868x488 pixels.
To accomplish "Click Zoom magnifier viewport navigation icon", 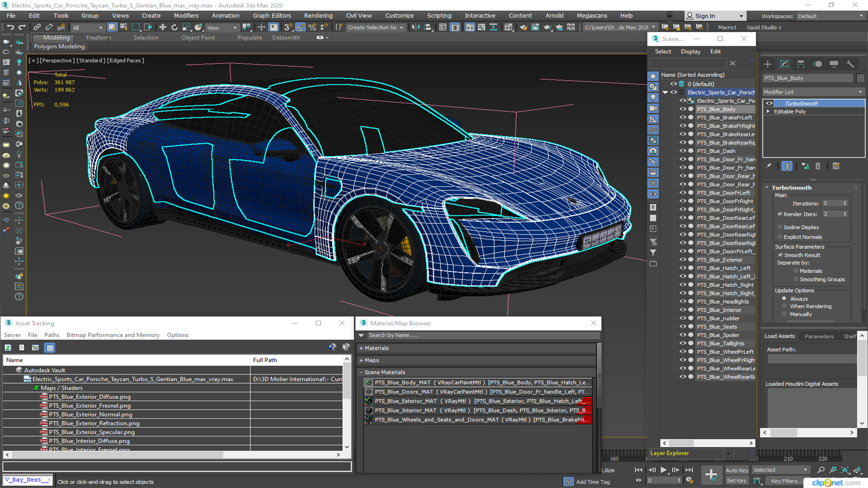I will 821,470.
